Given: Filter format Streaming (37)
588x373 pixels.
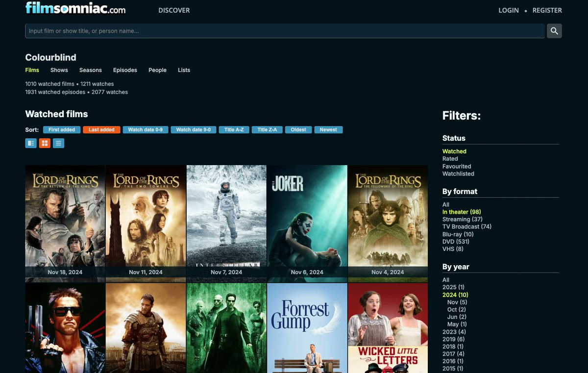Looking at the screenshot, I should pos(463,220).
